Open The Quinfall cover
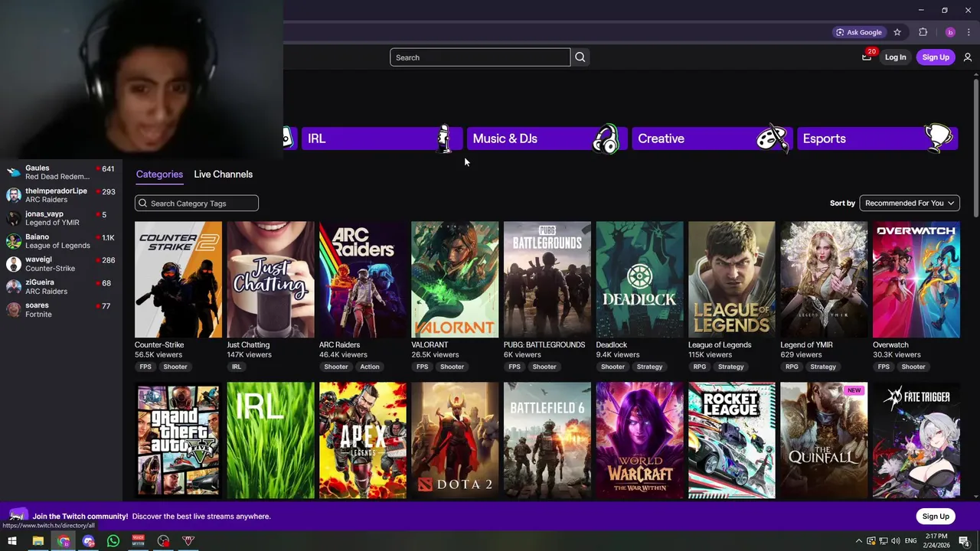 pyautogui.click(x=824, y=441)
